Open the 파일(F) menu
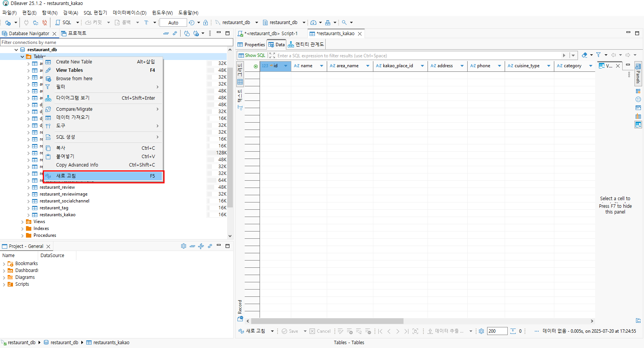644x348 pixels. point(10,13)
